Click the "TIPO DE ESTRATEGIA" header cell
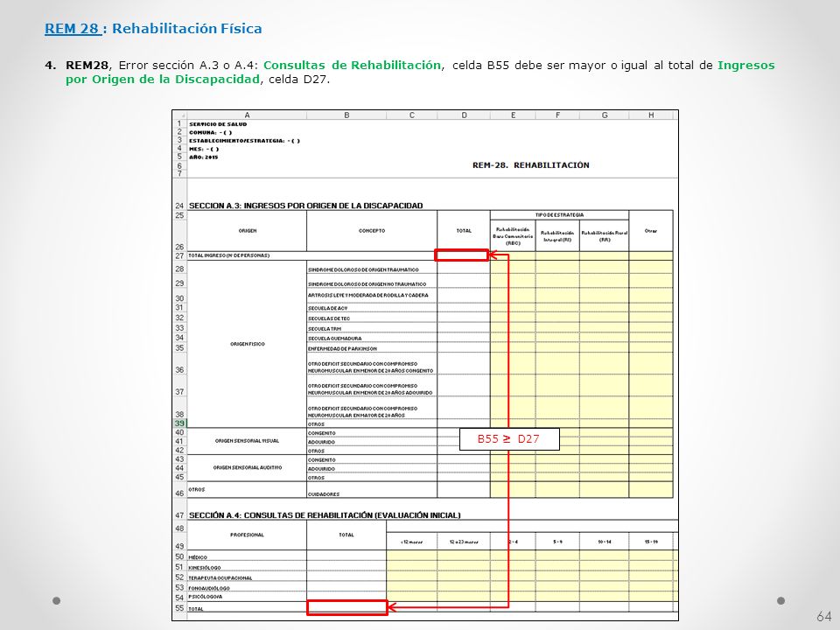 pos(559,215)
